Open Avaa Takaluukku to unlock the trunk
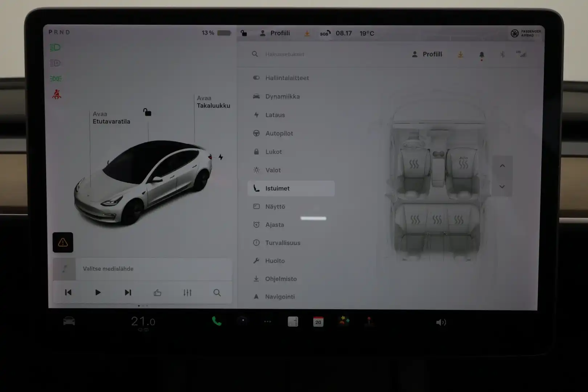588x392 pixels. coord(213,102)
